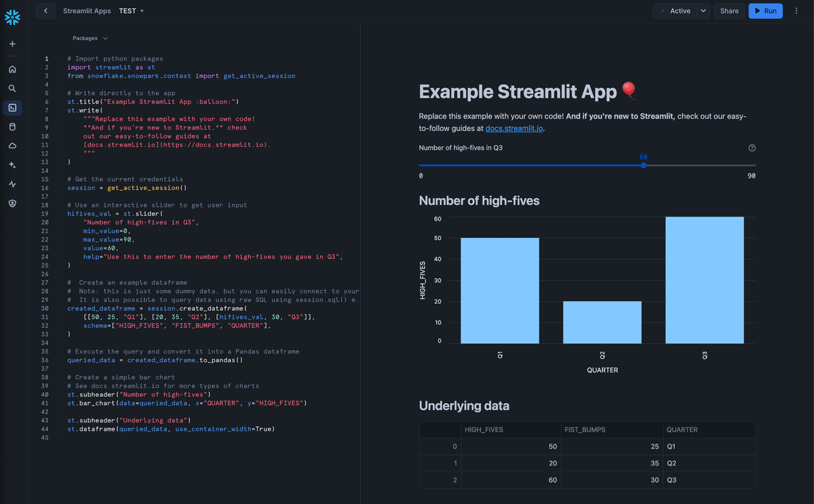Expand the TEST app name dropdown
Screen dimensions: 814x504
point(131,11)
